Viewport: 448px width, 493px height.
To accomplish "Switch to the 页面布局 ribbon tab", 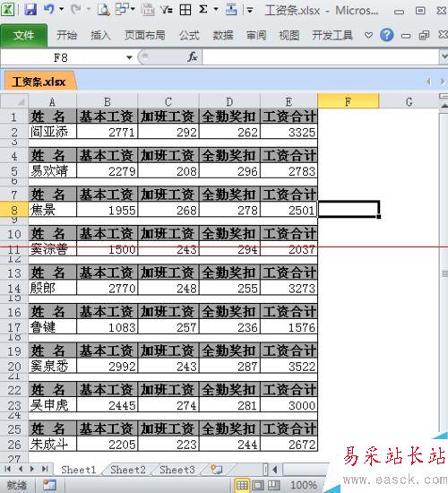I will point(145,35).
